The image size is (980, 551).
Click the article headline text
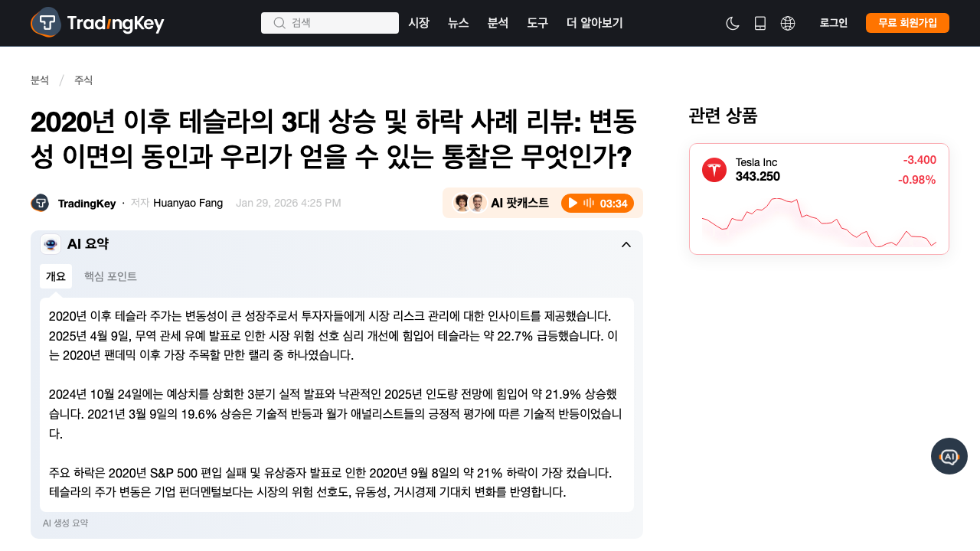click(334, 139)
